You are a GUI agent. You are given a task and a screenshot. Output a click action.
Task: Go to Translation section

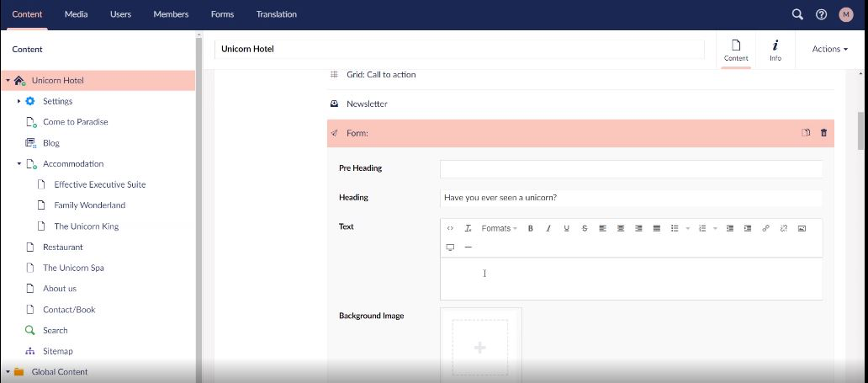point(276,14)
